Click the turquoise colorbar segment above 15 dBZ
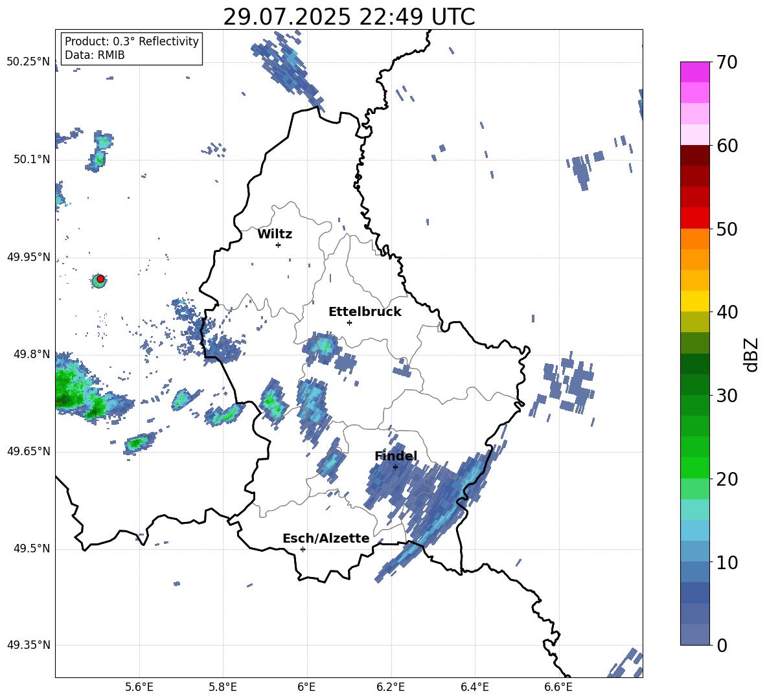767x700 pixels. point(694,510)
